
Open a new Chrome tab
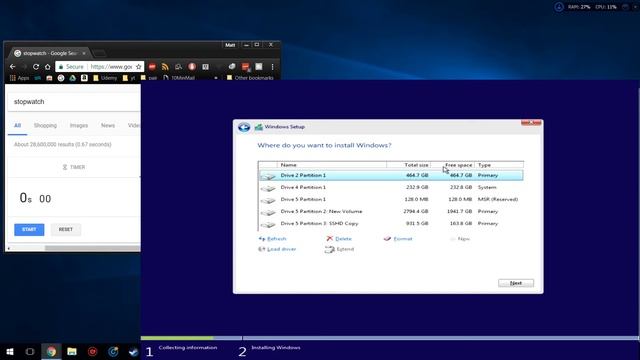(x=99, y=53)
